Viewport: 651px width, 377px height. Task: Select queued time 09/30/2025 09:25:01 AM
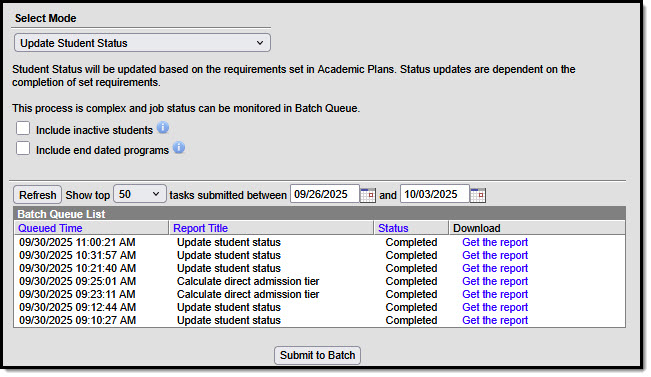[77, 281]
